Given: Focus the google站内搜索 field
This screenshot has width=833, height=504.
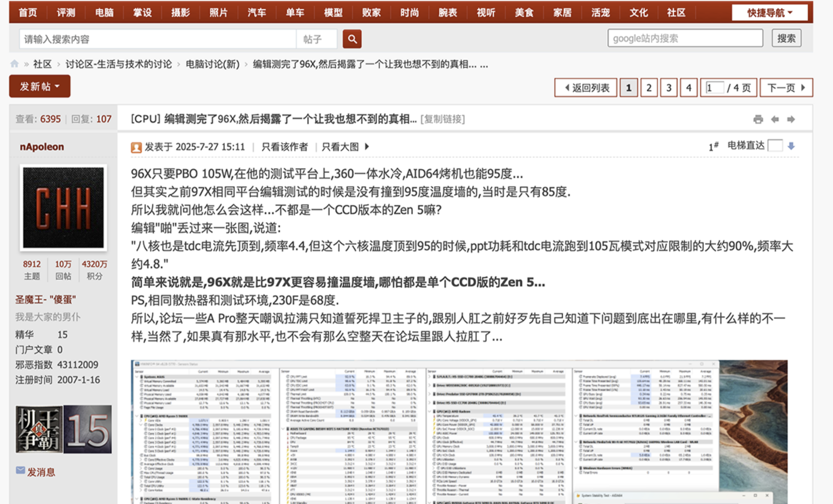Looking at the screenshot, I should [685, 38].
